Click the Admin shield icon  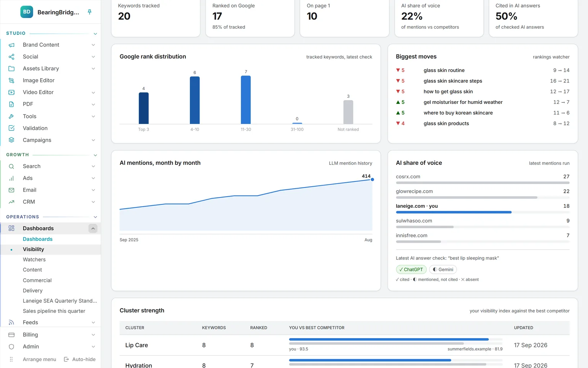tap(11, 347)
